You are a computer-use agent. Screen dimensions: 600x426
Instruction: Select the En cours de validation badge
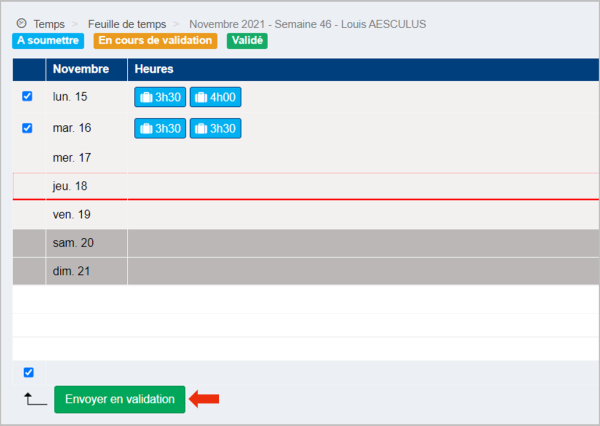click(155, 41)
